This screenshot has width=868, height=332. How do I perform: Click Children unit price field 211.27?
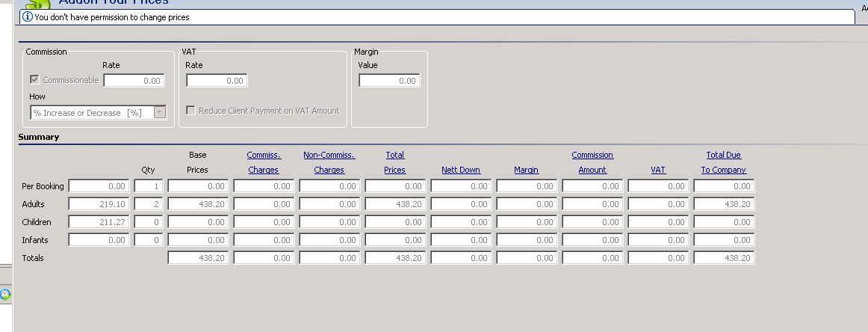(99, 221)
